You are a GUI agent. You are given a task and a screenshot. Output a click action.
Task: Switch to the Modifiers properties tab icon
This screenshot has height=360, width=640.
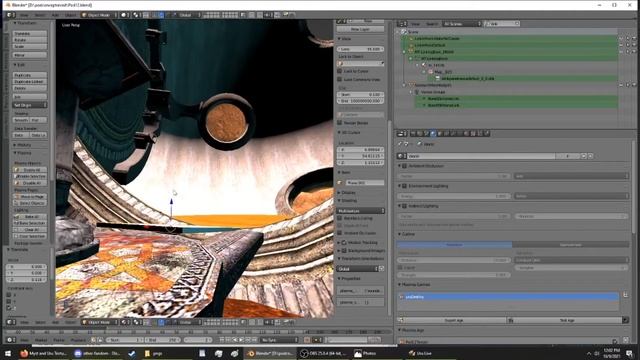tap(453, 133)
